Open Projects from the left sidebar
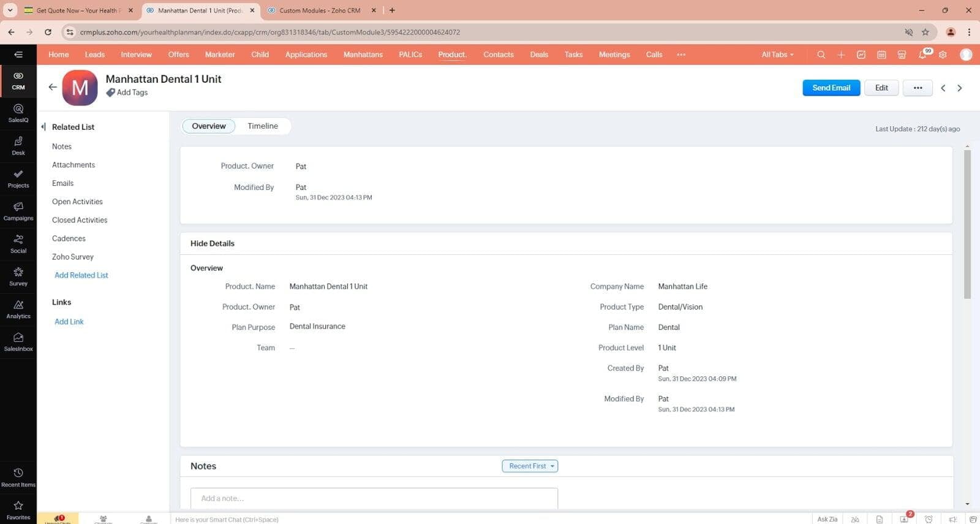This screenshot has height=524, width=980. click(18, 179)
